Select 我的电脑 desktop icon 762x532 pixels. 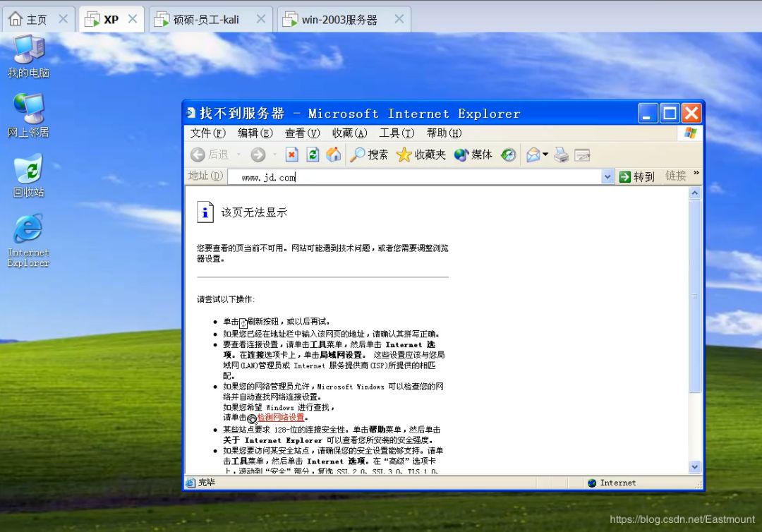[x=29, y=56]
